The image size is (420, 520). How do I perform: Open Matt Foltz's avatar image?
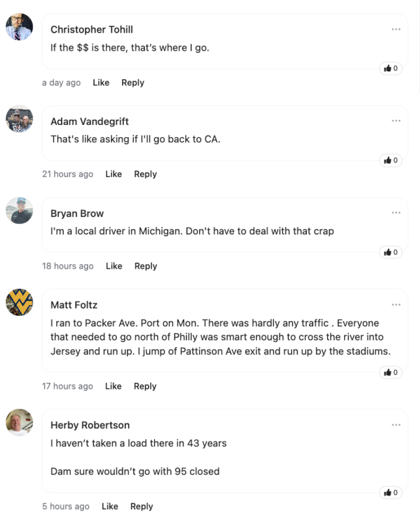pos(19,303)
